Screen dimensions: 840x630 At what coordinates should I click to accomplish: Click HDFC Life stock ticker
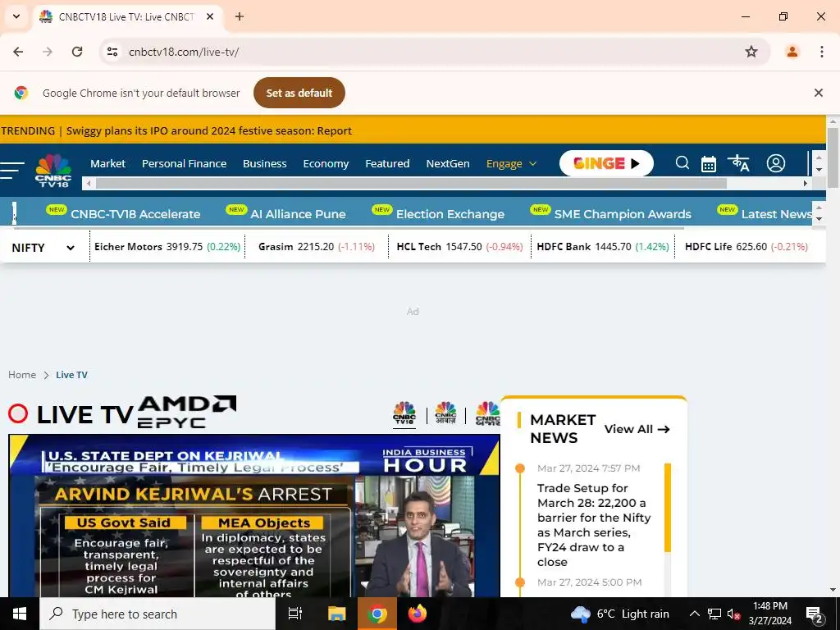click(746, 246)
